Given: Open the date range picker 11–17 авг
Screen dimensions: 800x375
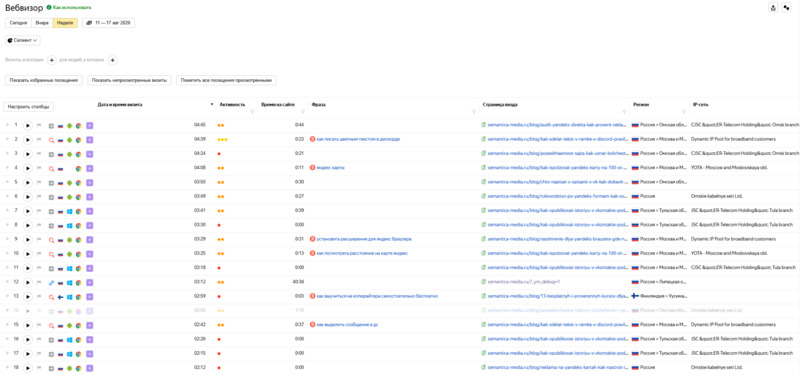Looking at the screenshot, I should point(108,23).
